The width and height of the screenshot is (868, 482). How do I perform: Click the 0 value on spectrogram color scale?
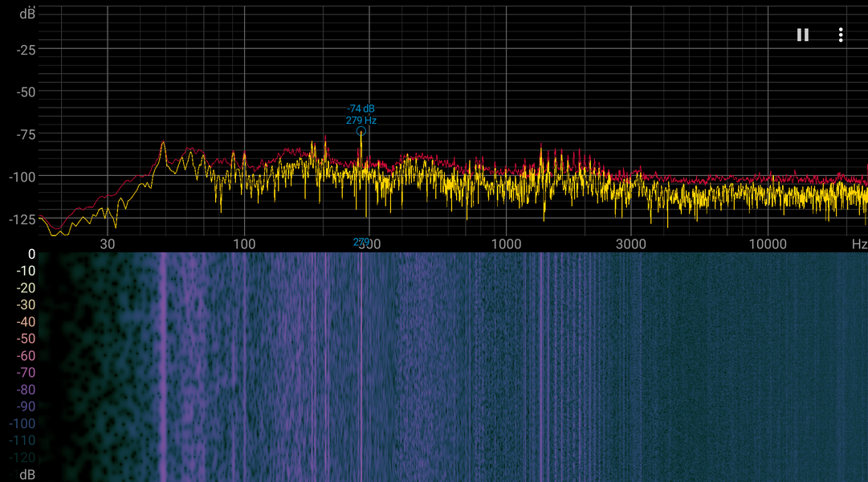tap(31, 255)
